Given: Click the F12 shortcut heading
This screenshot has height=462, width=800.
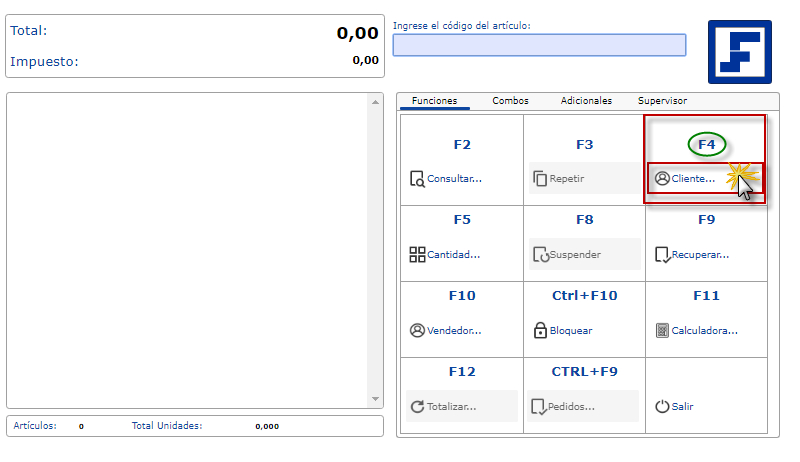Looking at the screenshot, I should point(462,372).
